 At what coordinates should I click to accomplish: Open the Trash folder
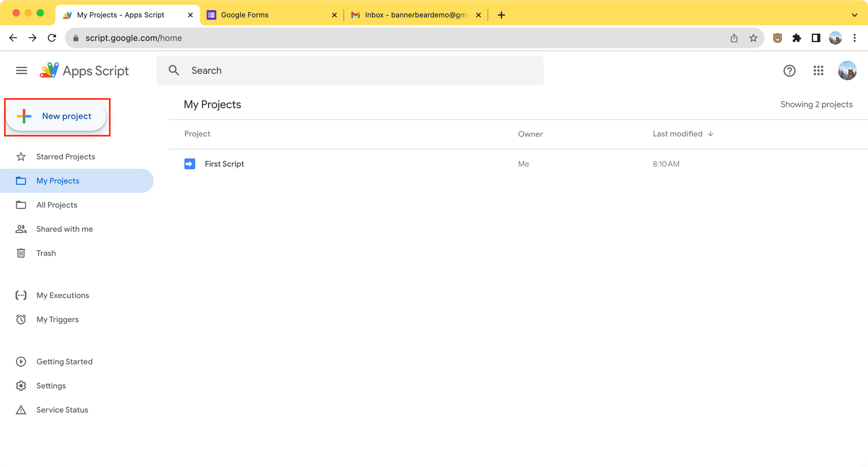tap(46, 253)
